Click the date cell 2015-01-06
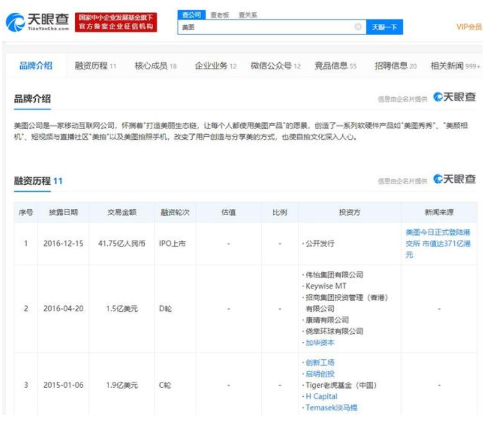 [64, 385]
